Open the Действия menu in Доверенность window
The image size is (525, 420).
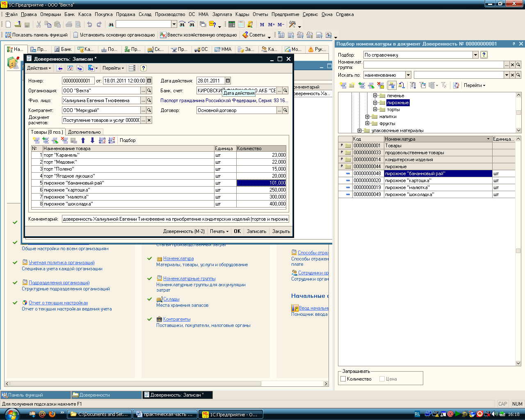39,68
